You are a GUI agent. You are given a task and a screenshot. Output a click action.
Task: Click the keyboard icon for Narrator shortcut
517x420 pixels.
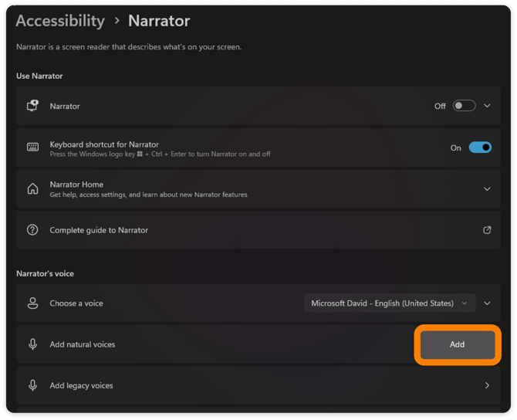point(32,147)
